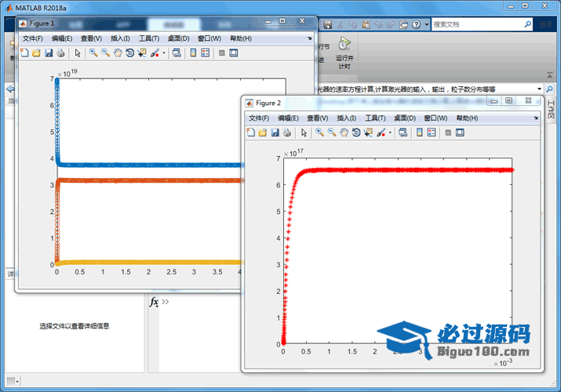Print figure icon in Figure 2 toolbar

click(x=287, y=133)
